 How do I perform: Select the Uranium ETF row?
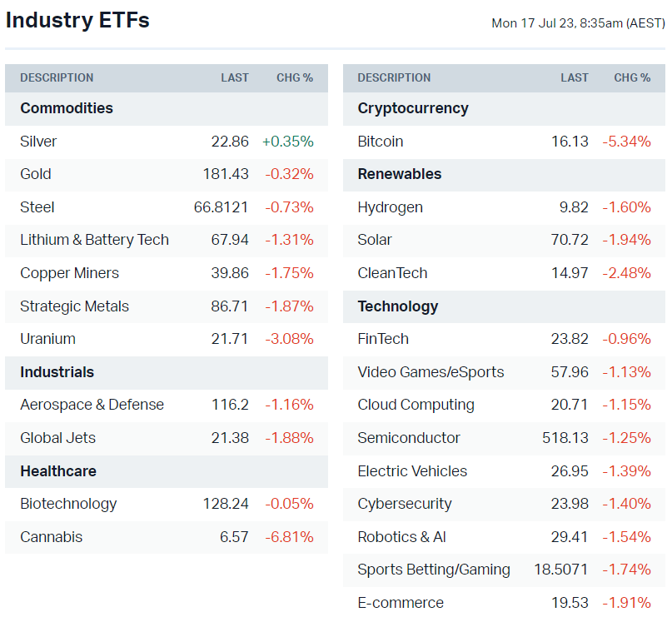pyautogui.click(x=47, y=339)
